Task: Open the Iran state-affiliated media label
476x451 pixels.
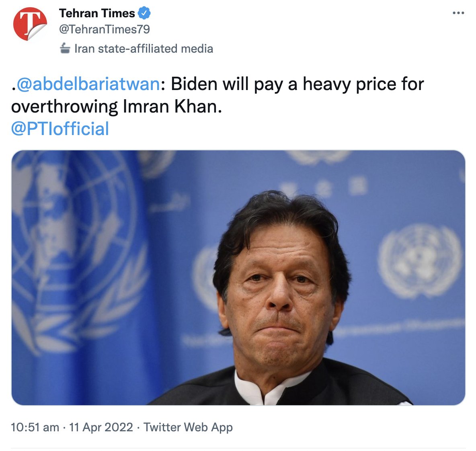Action: pos(144,49)
